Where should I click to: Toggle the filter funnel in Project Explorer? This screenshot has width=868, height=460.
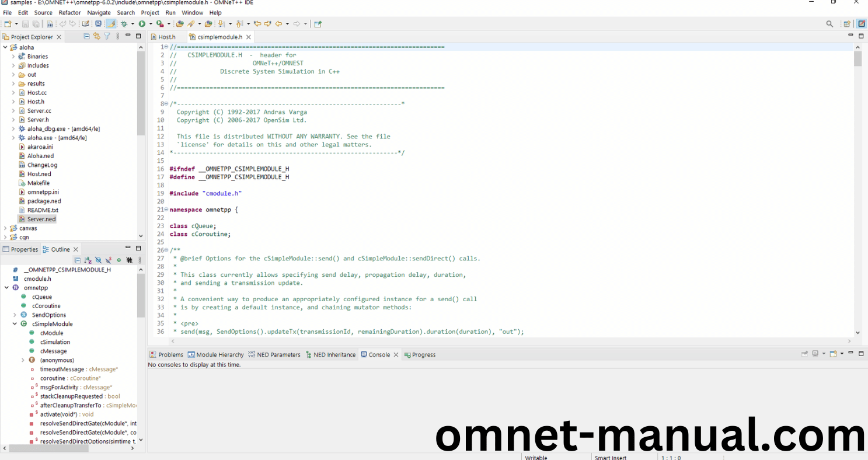[x=107, y=36]
